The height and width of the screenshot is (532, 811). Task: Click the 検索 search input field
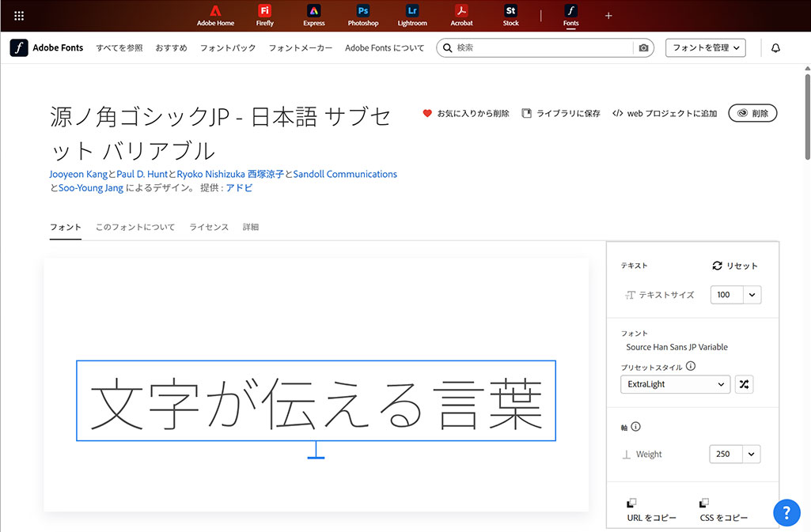[x=542, y=48]
